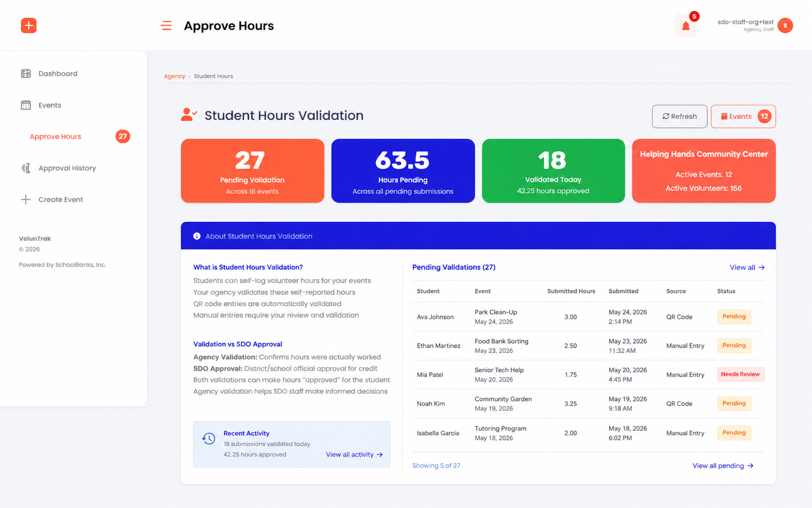
Task: Click the Food Bank Sorting event
Action: click(x=501, y=341)
